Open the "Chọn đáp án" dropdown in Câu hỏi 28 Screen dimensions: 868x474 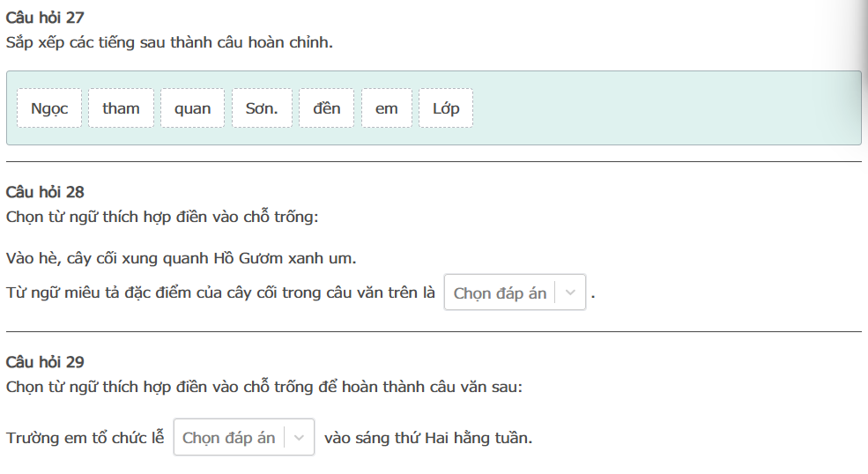coord(500,293)
